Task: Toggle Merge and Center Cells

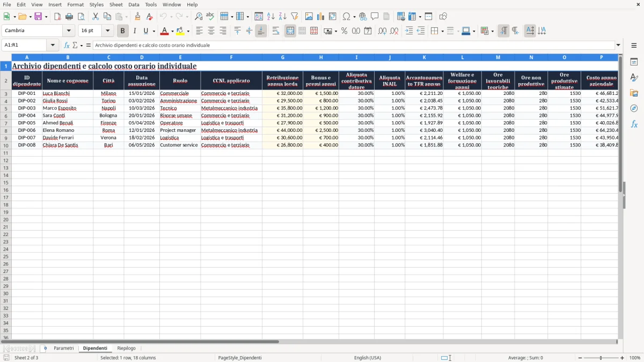Action: tap(290, 31)
